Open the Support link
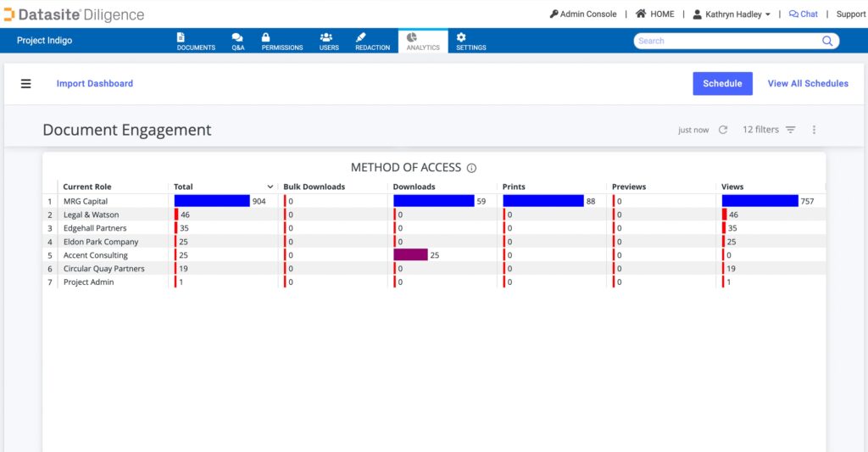Image resolution: width=868 pixels, height=452 pixels. pos(851,14)
